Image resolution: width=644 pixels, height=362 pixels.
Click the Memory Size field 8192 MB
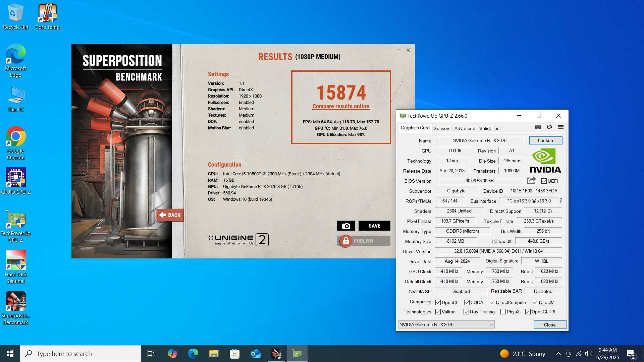(455, 241)
